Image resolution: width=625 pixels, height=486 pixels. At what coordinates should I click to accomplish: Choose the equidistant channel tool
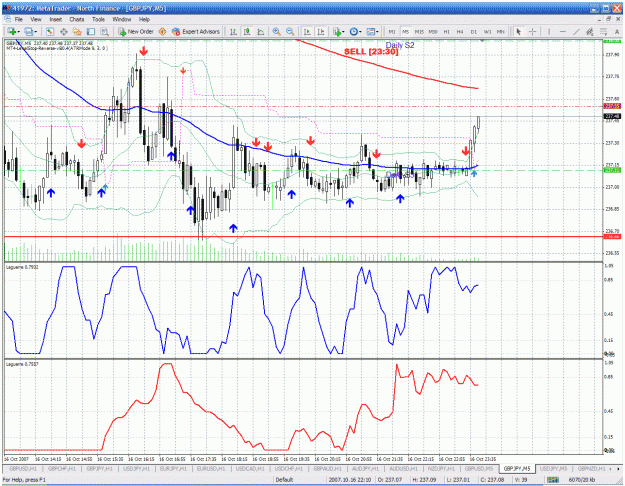pos(590,31)
